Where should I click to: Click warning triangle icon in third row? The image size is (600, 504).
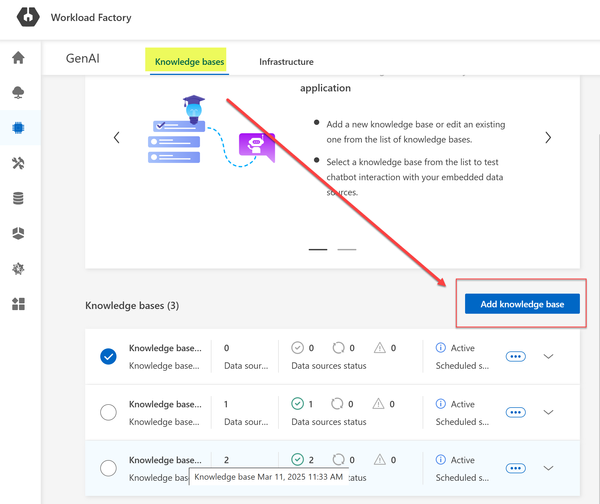pos(380,460)
